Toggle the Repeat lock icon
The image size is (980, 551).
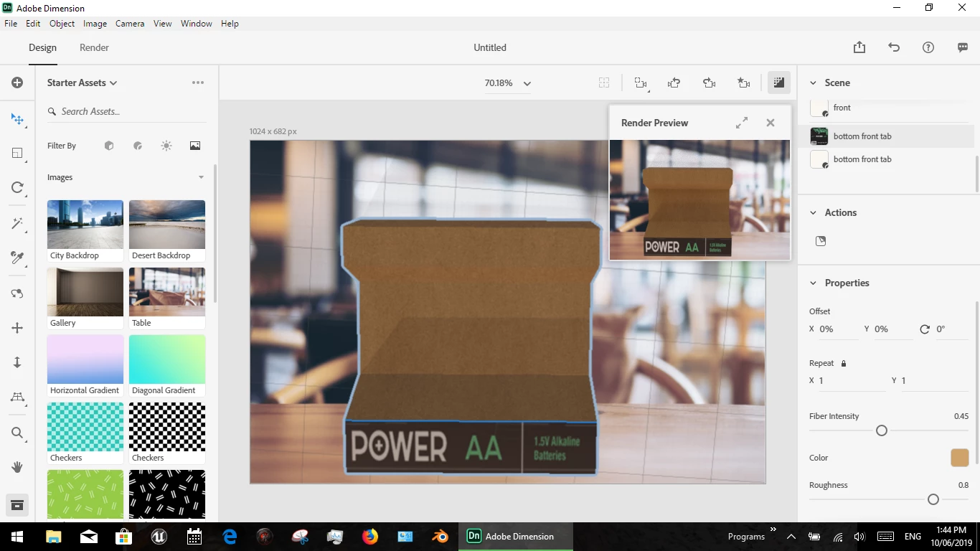point(844,363)
